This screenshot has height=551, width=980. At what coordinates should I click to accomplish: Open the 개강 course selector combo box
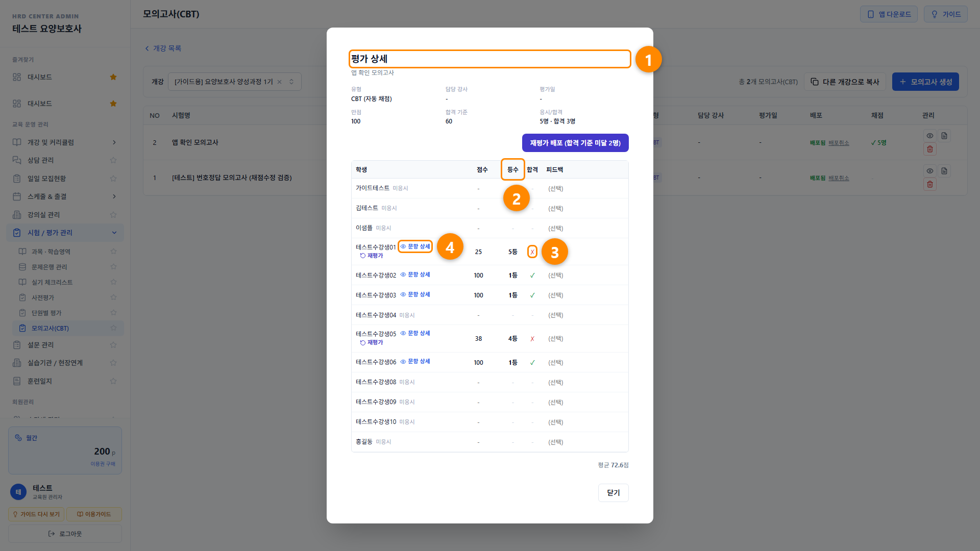click(x=235, y=82)
